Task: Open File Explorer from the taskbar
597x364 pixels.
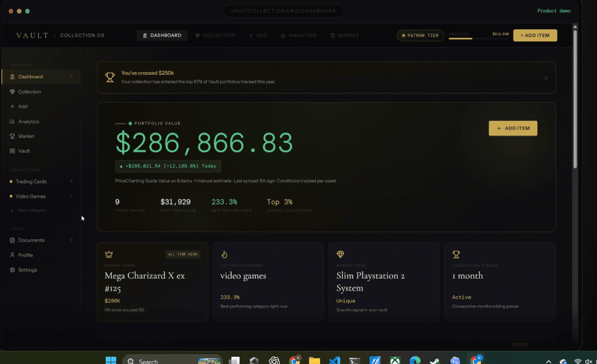Action: (x=314, y=360)
